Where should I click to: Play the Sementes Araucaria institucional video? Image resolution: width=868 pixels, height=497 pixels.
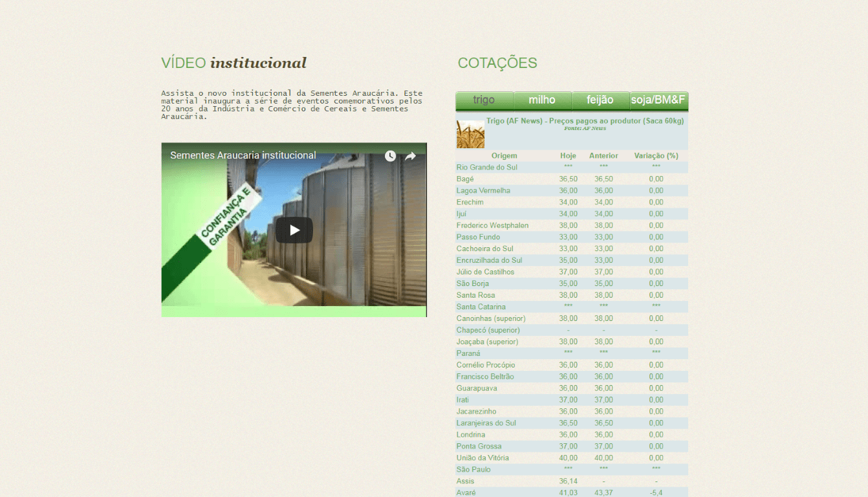(294, 230)
